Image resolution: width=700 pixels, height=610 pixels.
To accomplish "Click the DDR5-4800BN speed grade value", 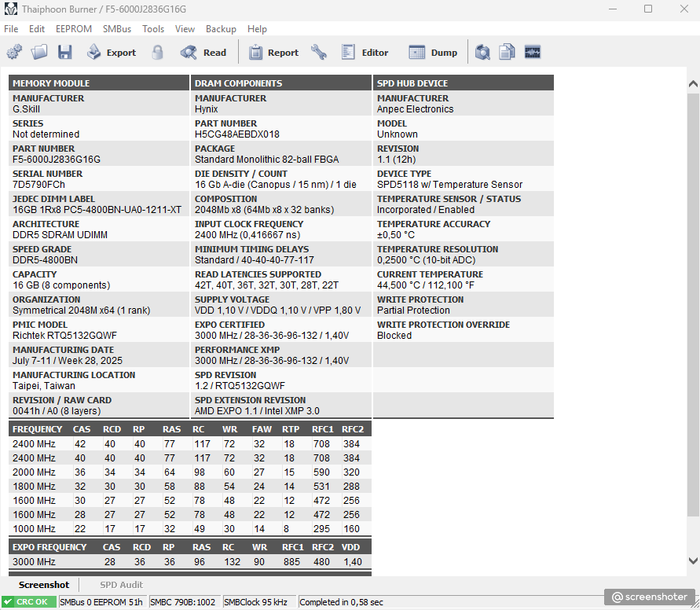I will [45, 260].
